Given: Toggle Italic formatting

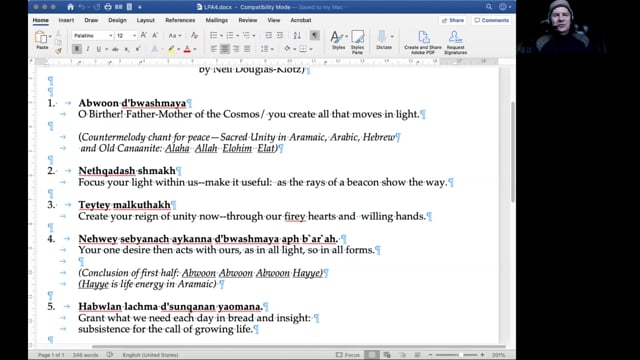Looking at the screenshot, I should 87,49.
